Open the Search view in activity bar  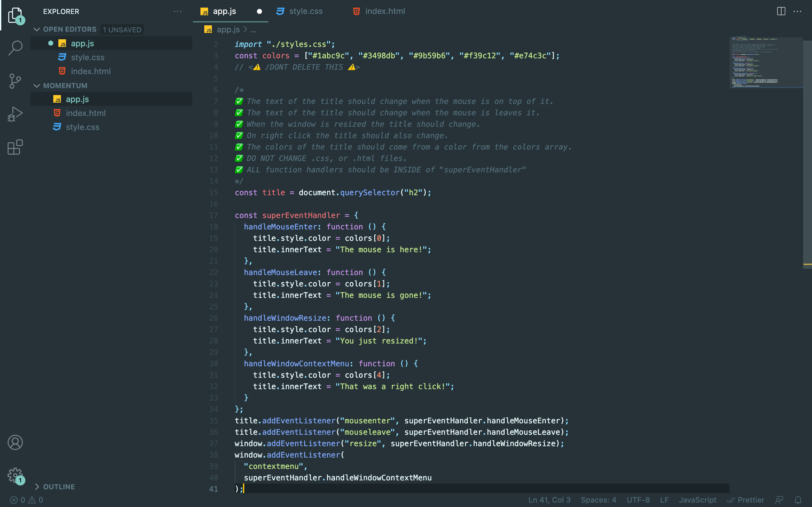[x=15, y=48]
